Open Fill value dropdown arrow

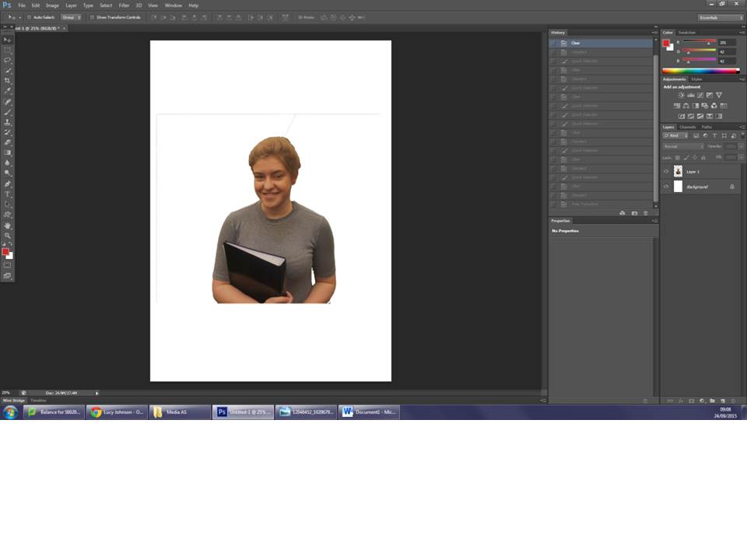click(741, 158)
